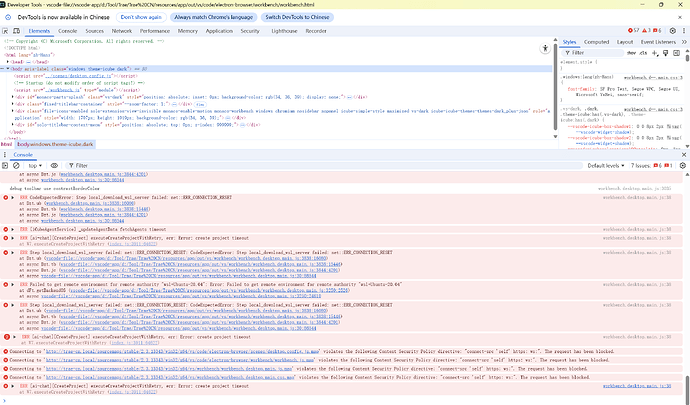The height and width of the screenshot is (405, 690).
Task: Toggle the :hov element state button
Action: pos(631,53)
